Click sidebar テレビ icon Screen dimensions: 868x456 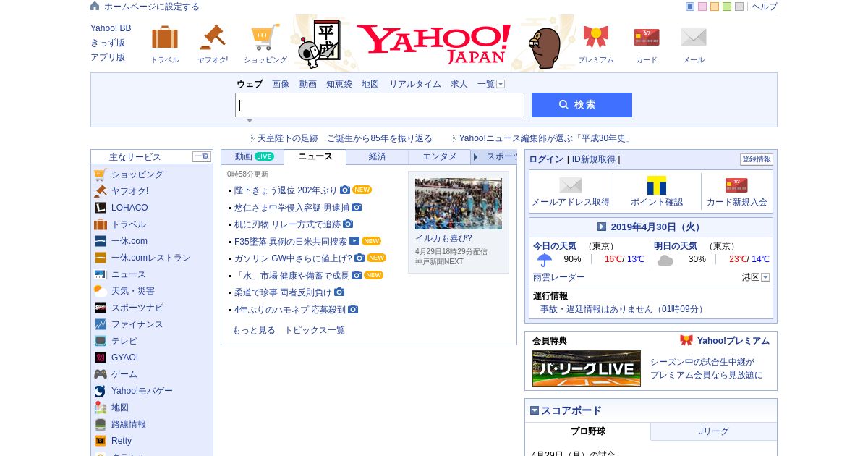pyautogui.click(x=101, y=341)
